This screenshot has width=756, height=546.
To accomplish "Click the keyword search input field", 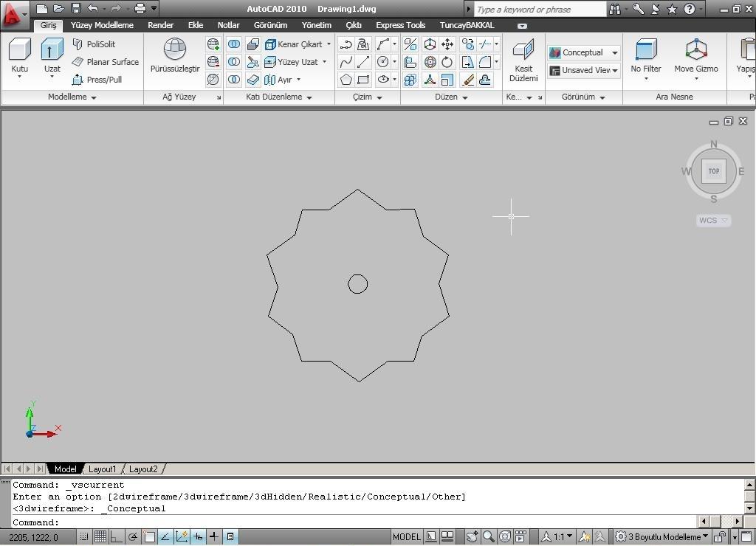I will pyautogui.click(x=539, y=10).
